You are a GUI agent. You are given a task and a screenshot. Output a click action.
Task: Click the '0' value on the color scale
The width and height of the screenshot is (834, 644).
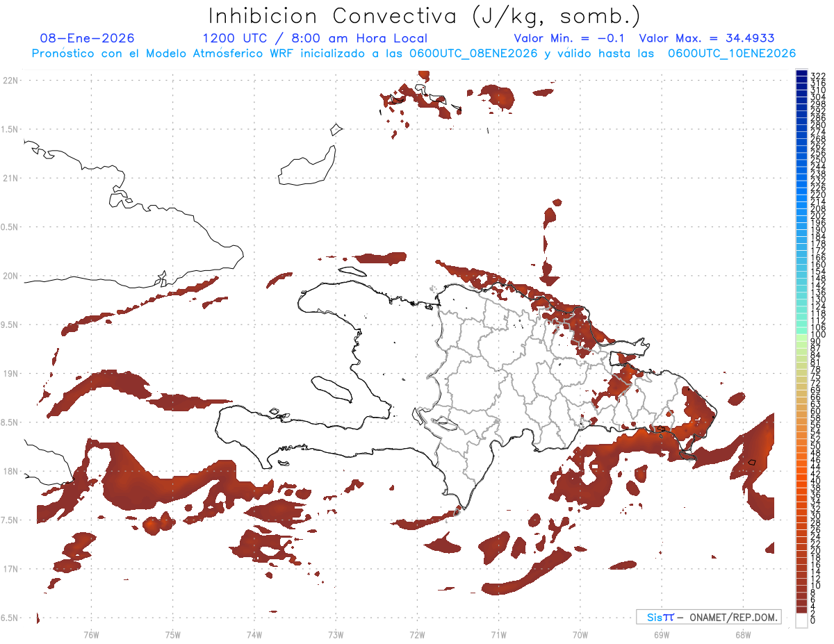click(813, 620)
